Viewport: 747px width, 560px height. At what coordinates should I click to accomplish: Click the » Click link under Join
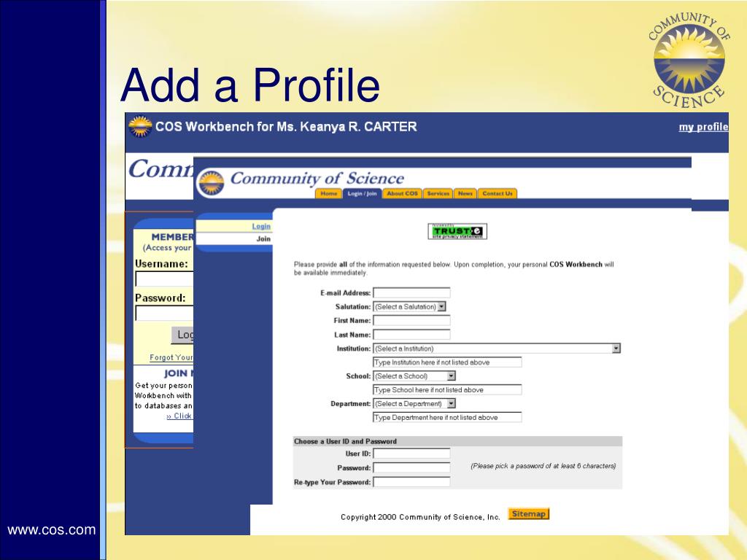click(179, 416)
